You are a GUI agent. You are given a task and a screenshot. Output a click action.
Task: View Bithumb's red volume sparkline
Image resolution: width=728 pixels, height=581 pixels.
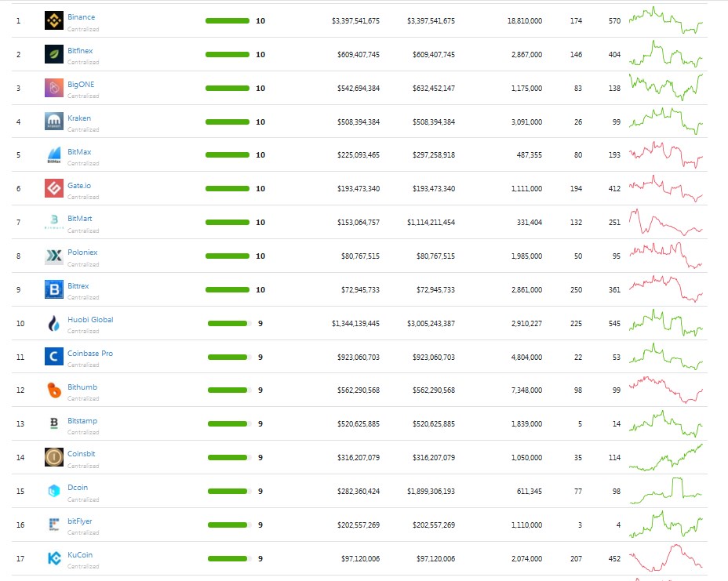click(x=666, y=390)
